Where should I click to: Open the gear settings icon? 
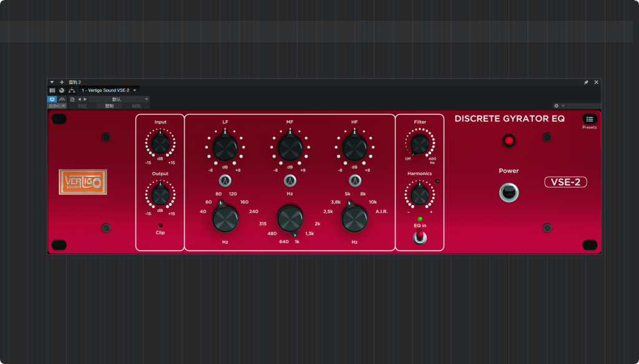click(556, 105)
